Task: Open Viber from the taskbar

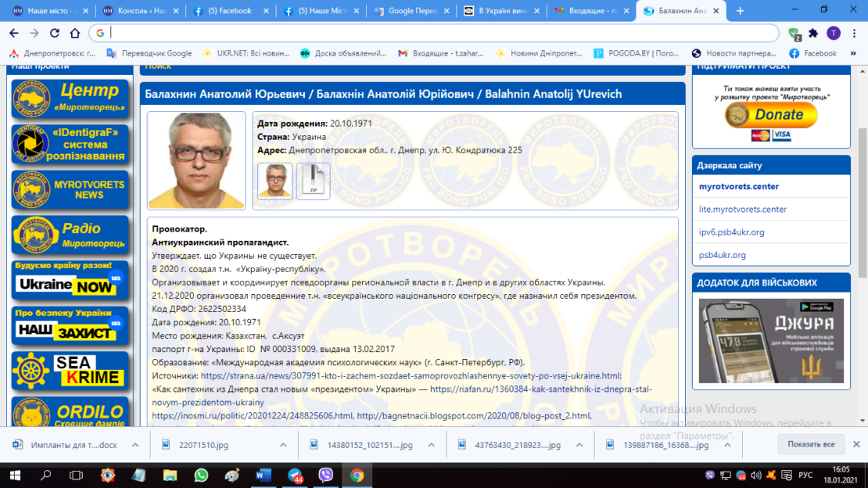Action: coord(326,475)
